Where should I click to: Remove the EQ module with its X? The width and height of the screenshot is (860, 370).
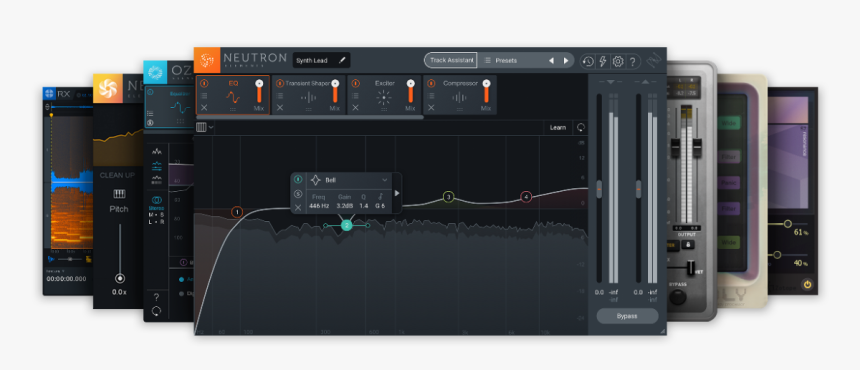pos(204,107)
